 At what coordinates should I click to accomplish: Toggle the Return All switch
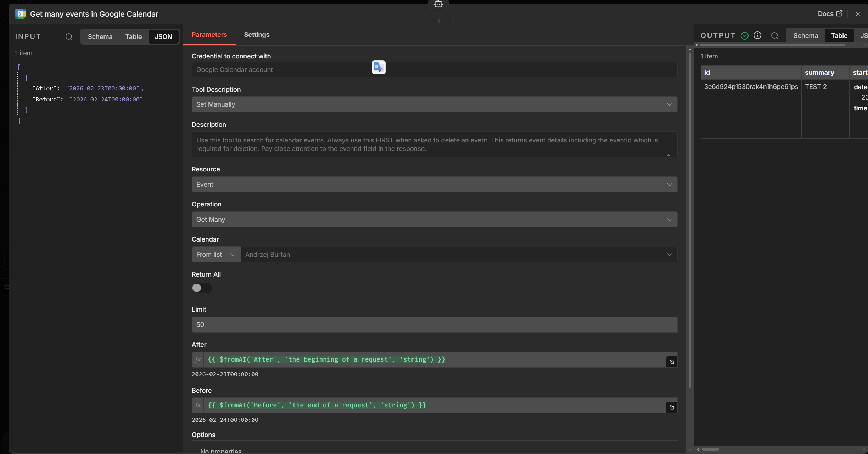(202, 288)
